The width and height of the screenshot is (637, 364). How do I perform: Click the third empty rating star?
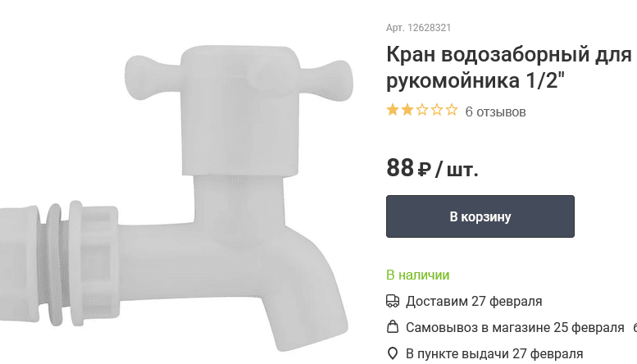pos(422,110)
